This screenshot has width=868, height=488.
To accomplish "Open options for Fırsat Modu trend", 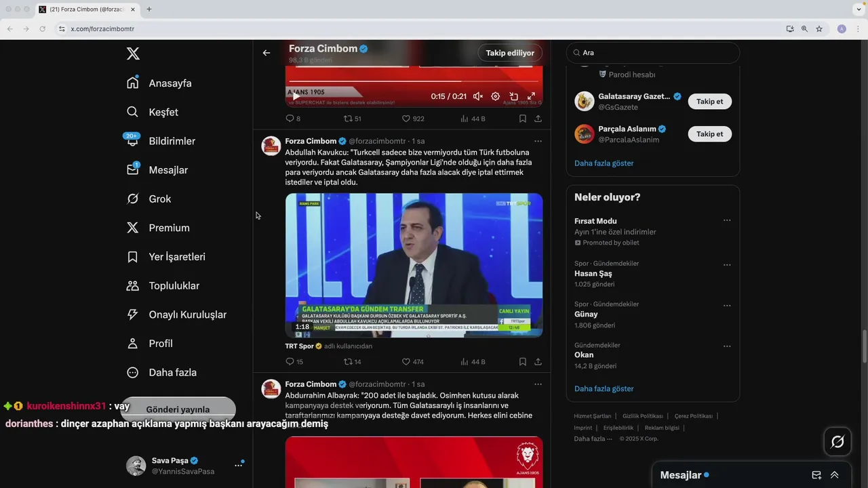I will (x=727, y=221).
